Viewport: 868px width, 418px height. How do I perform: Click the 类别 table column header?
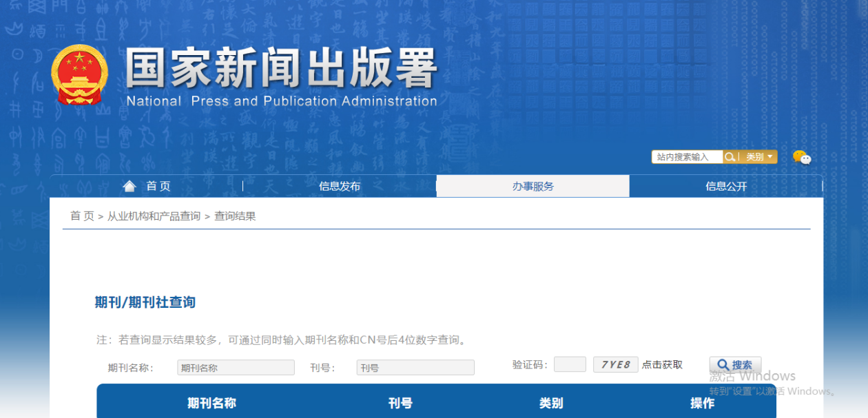click(x=551, y=403)
